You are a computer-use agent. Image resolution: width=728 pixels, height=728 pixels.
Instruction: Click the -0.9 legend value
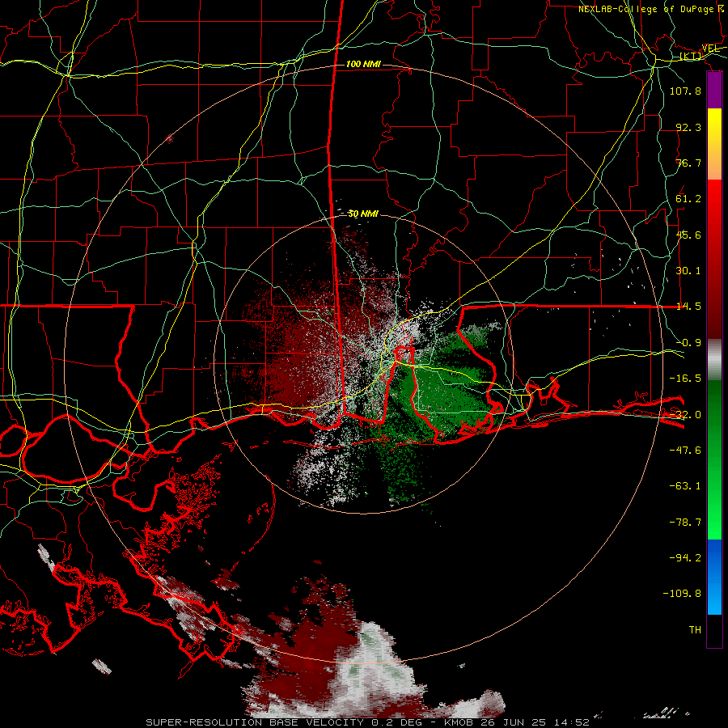coord(688,343)
